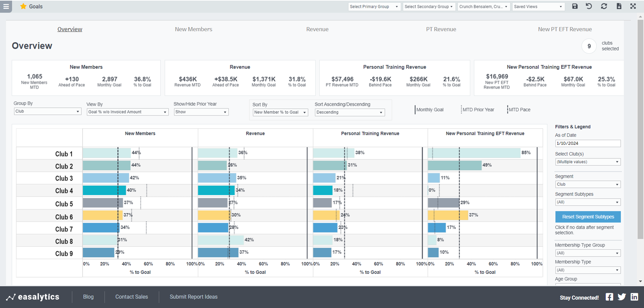The width and height of the screenshot is (644, 308).
Task: Open the Show/Hide Prior Year dropdown
Action: coord(201,112)
